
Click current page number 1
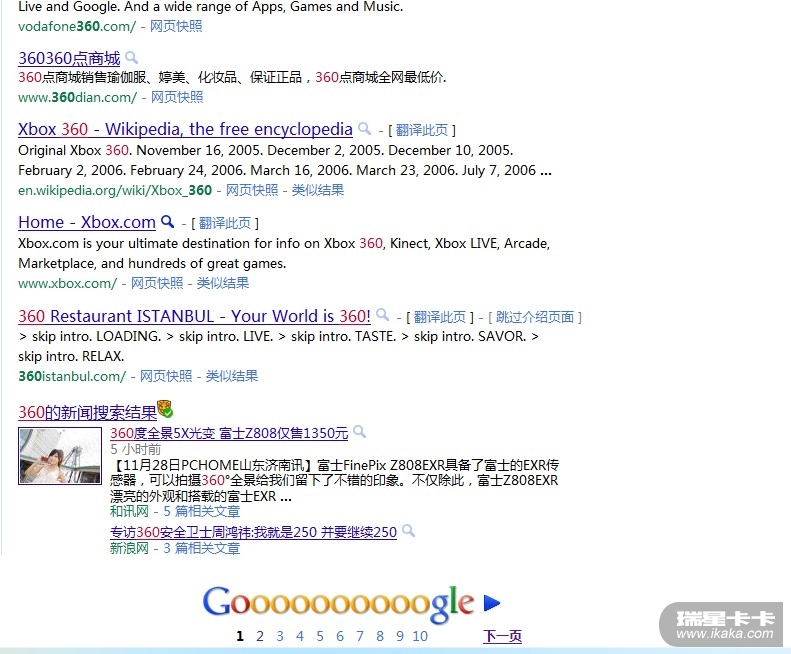pyautogui.click(x=240, y=636)
